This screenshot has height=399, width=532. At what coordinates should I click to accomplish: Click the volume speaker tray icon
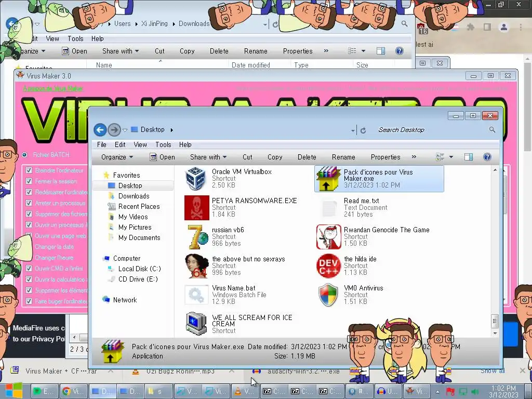pos(475,392)
